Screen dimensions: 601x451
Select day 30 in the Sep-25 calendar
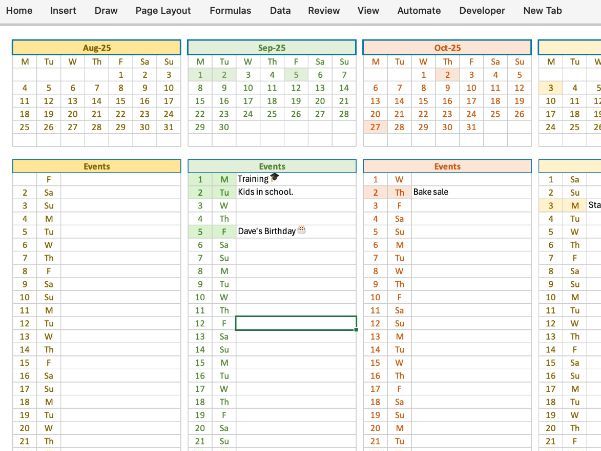pos(224,127)
